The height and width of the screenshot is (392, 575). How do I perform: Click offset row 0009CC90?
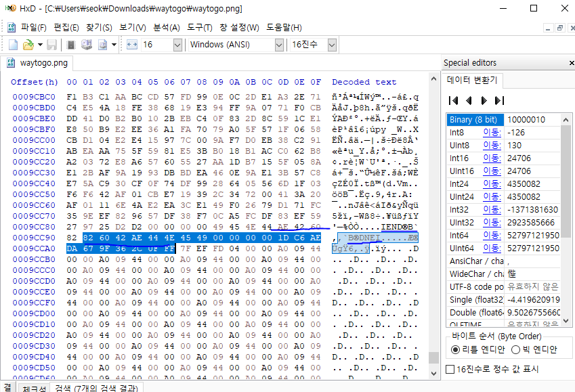tap(34, 238)
